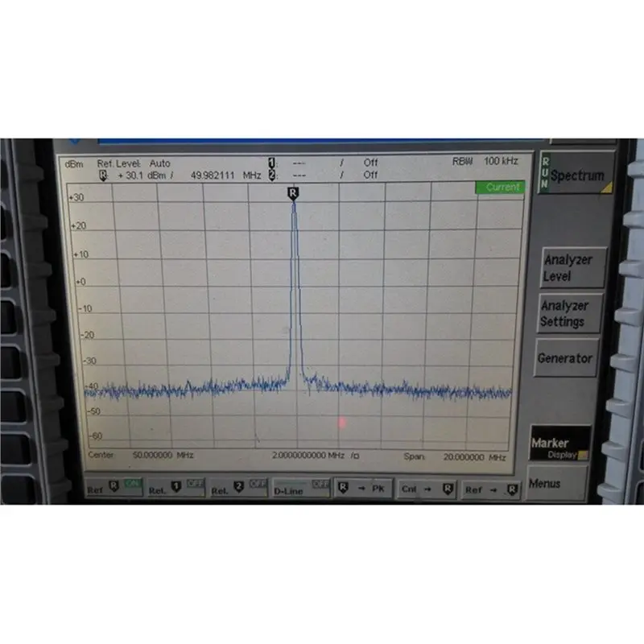Click the 2.0000000000 MHz per division value
Screen dimensions: 644x644
(316, 456)
